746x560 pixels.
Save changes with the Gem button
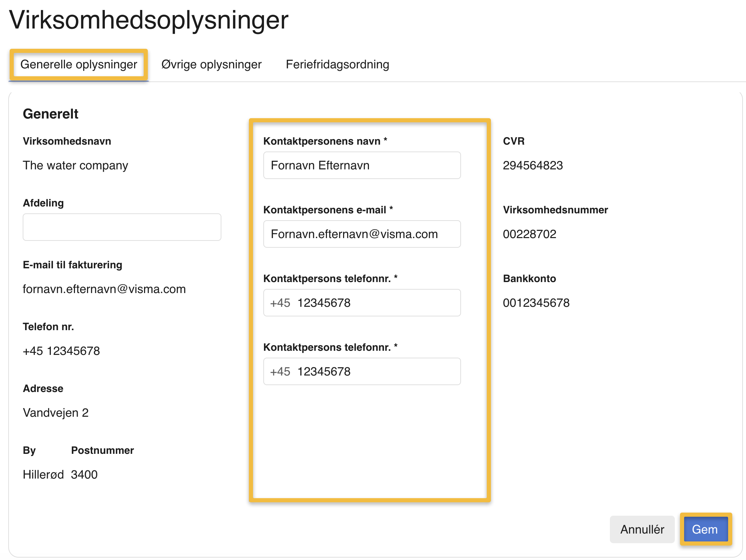(x=705, y=529)
